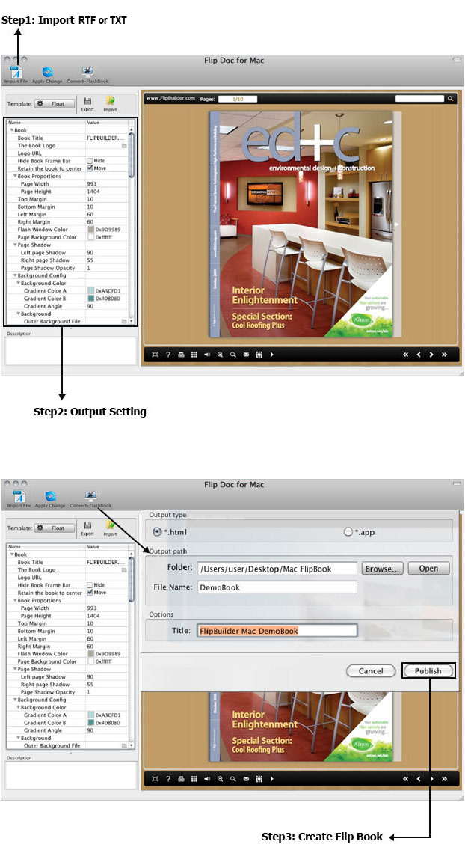Click help question mark in cover window toolbar

(168, 355)
